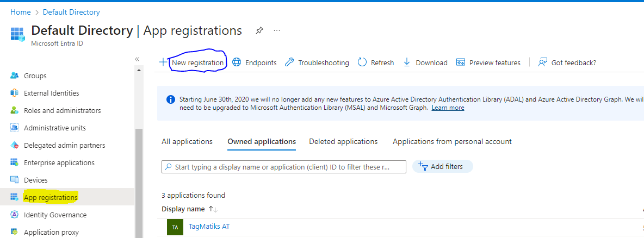Image resolution: width=644 pixels, height=238 pixels.
Task: Click Add filters button
Action: pyautogui.click(x=442, y=167)
